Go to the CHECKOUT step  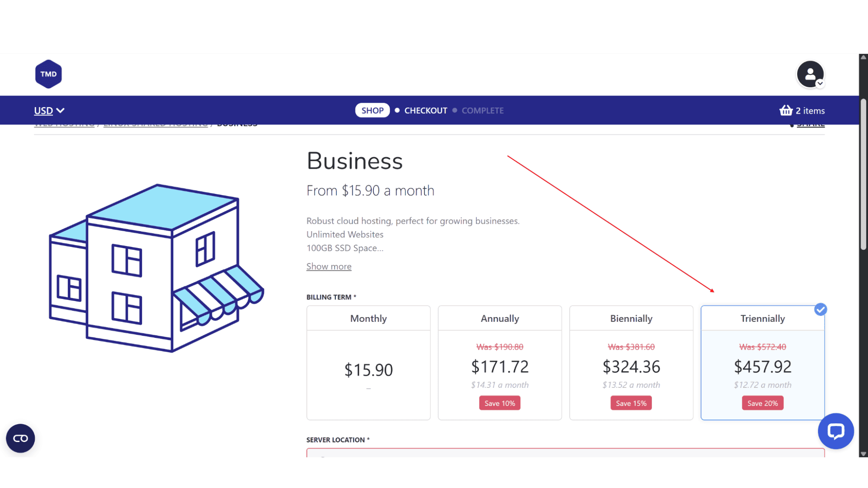click(426, 110)
